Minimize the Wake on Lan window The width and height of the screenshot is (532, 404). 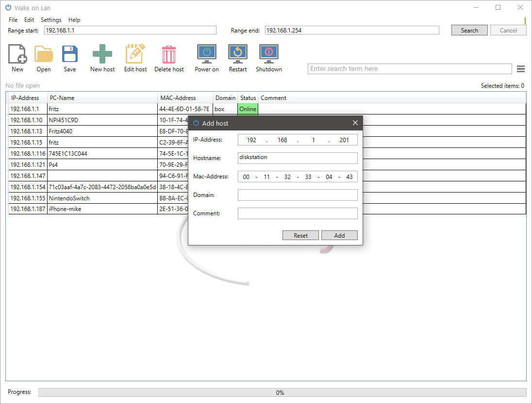click(x=476, y=7)
